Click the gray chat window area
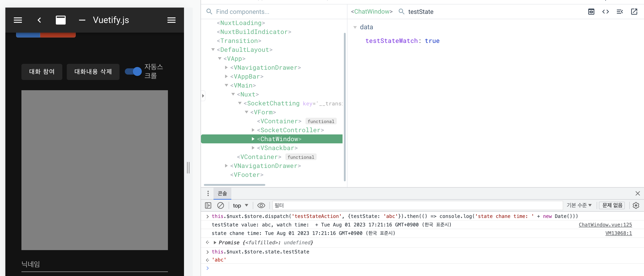 (x=94, y=170)
